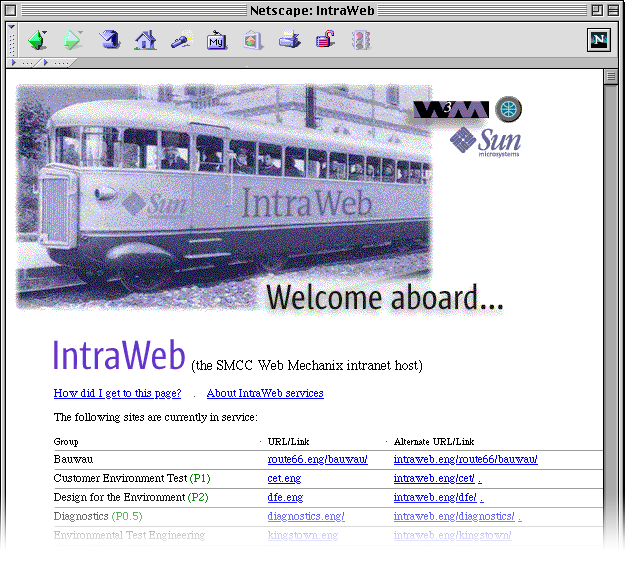This screenshot has width=625, height=566.
Task: Click the Forward arrow toolbar button
Action: (x=73, y=40)
